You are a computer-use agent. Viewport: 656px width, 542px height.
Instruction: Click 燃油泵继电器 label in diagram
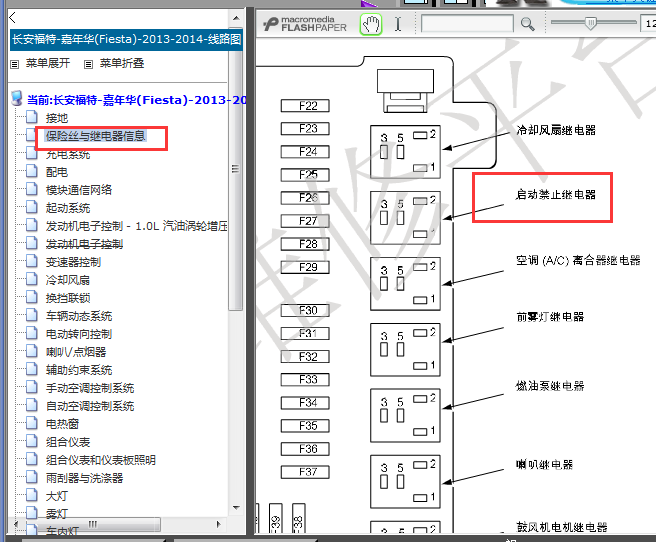[550, 386]
